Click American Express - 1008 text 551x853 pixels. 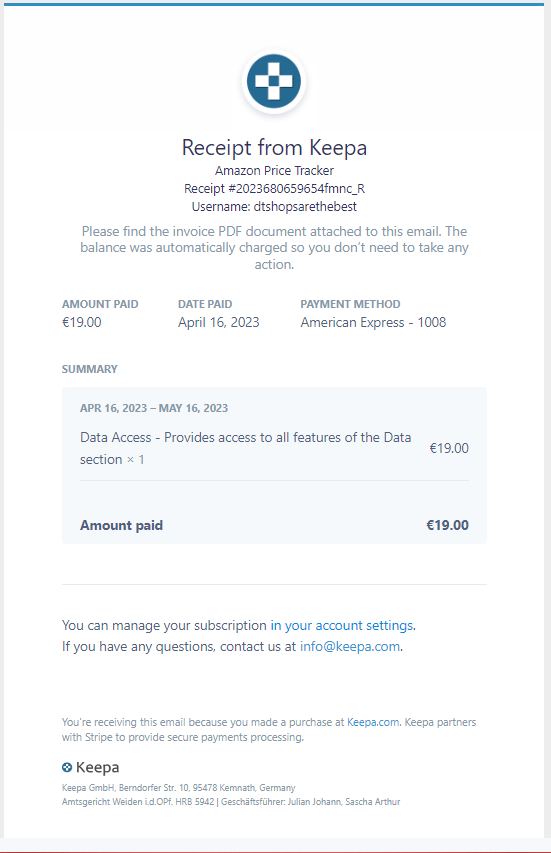373,323
